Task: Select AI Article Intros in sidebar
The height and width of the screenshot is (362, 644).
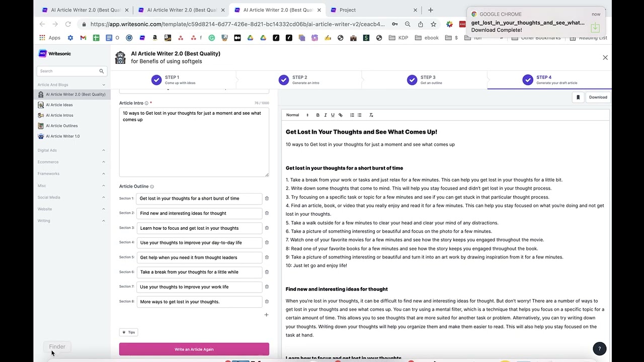Action: (x=59, y=115)
